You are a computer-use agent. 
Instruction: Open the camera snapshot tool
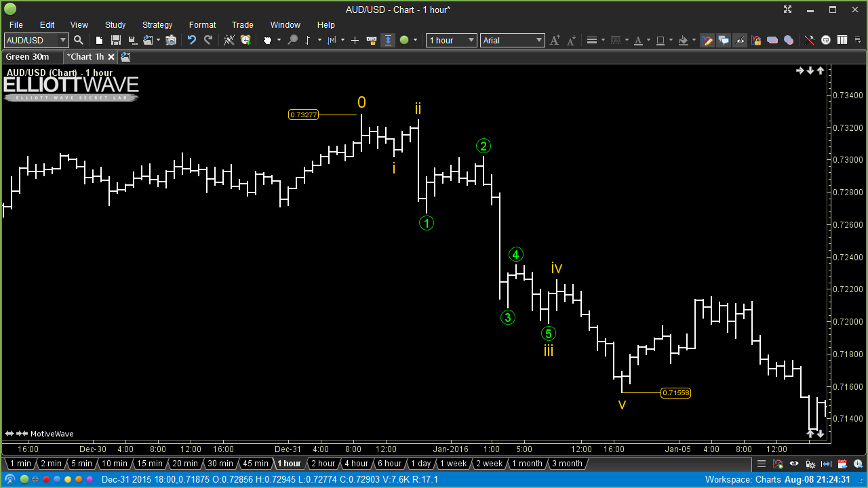click(171, 40)
